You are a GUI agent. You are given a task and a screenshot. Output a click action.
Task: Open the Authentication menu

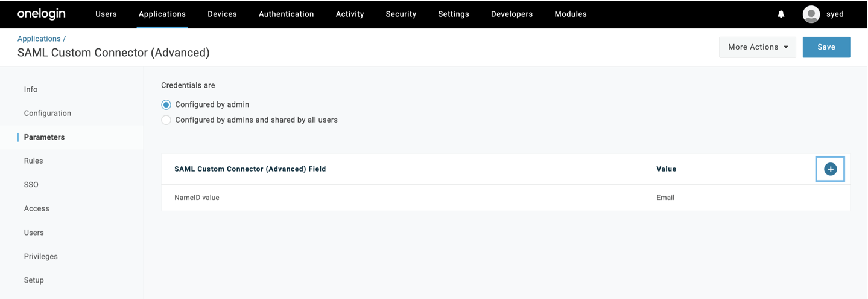coord(287,14)
